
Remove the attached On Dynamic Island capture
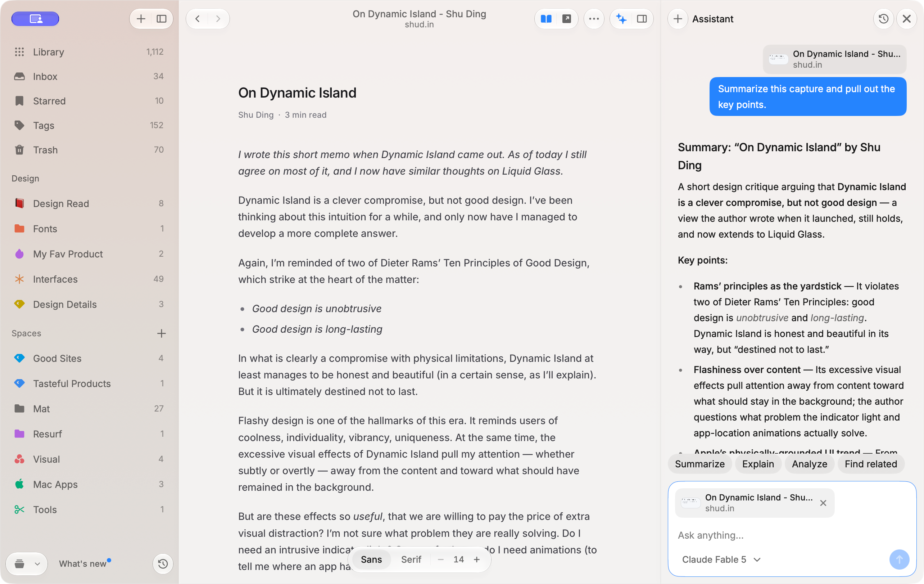[x=823, y=503]
